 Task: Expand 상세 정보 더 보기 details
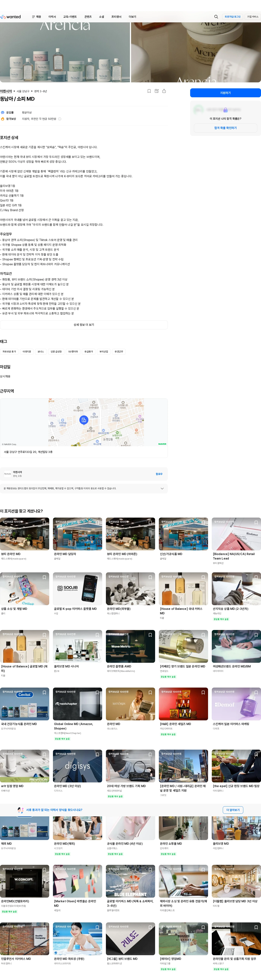pyautogui.click(x=84, y=325)
